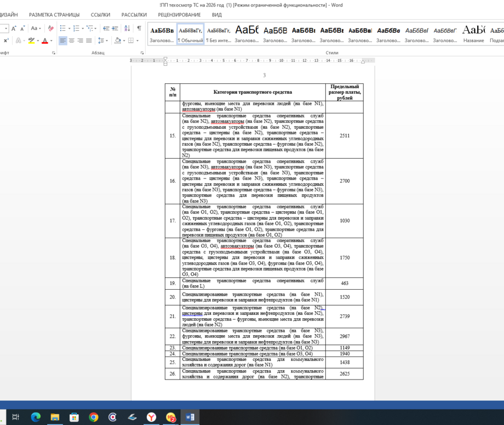The height and width of the screenshot is (425, 504).
Task: Open the РАССЫЛКИ ribbon tab
Action: tap(134, 15)
